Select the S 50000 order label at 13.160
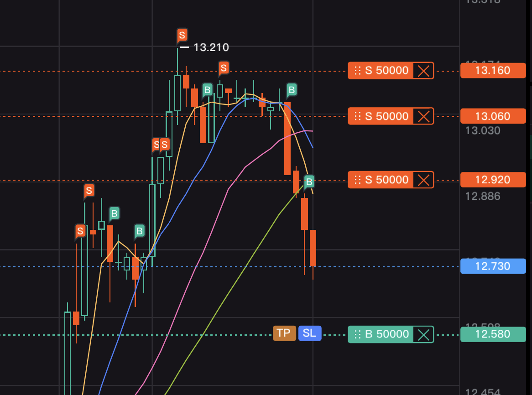Image resolution: width=532 pixels, height=395 pixels. (x=386, y=71)
